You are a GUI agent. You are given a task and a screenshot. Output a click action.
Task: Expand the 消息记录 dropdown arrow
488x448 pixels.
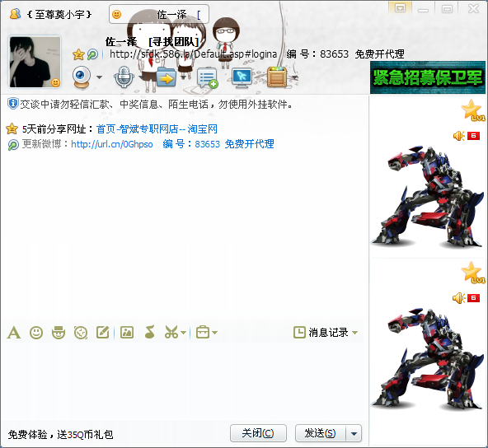click(x=354, y=333)
